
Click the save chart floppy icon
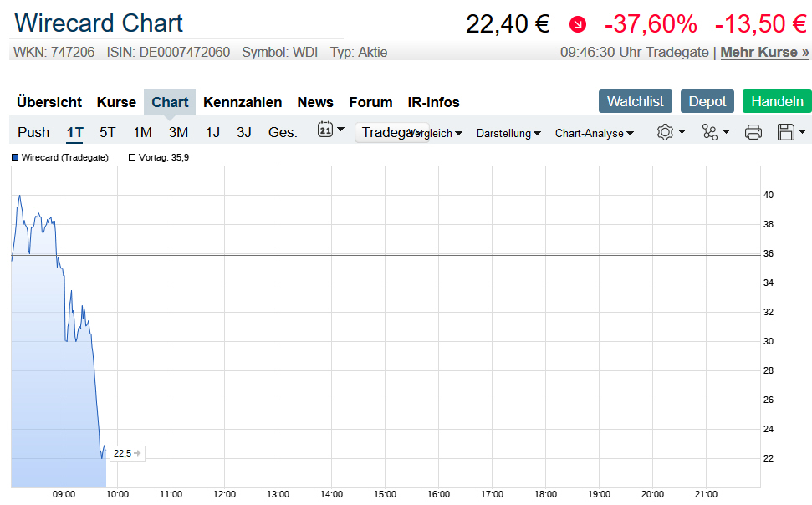[x=790, y=132]
